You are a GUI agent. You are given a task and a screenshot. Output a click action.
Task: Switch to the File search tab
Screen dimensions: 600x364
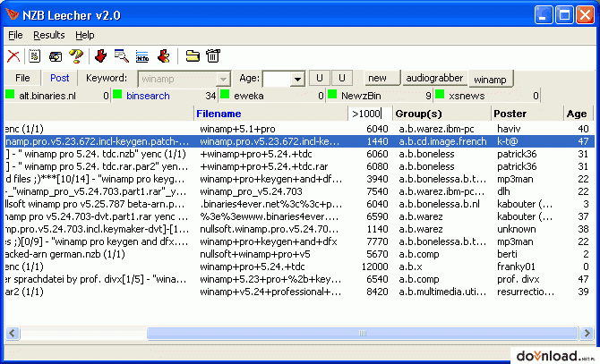coord(22,78)
